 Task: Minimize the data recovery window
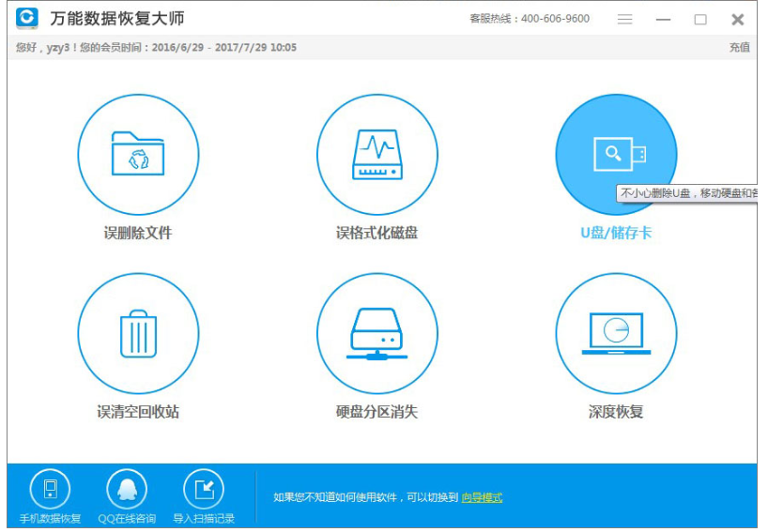(663, 19)
